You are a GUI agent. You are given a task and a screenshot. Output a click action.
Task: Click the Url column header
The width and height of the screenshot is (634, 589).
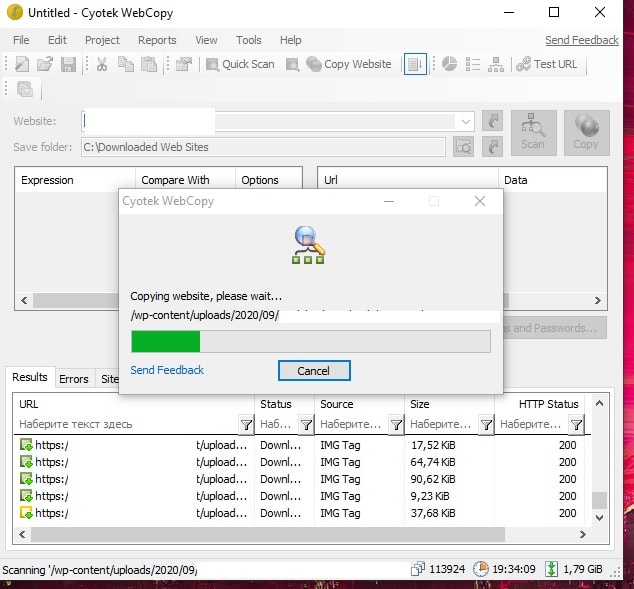click(408, 180)
